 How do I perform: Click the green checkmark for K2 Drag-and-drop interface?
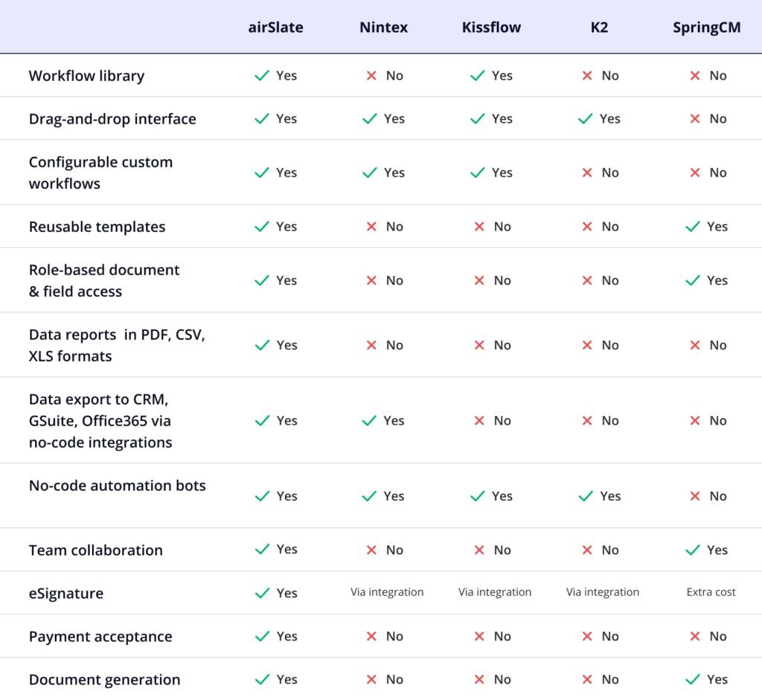coord(586,119)
